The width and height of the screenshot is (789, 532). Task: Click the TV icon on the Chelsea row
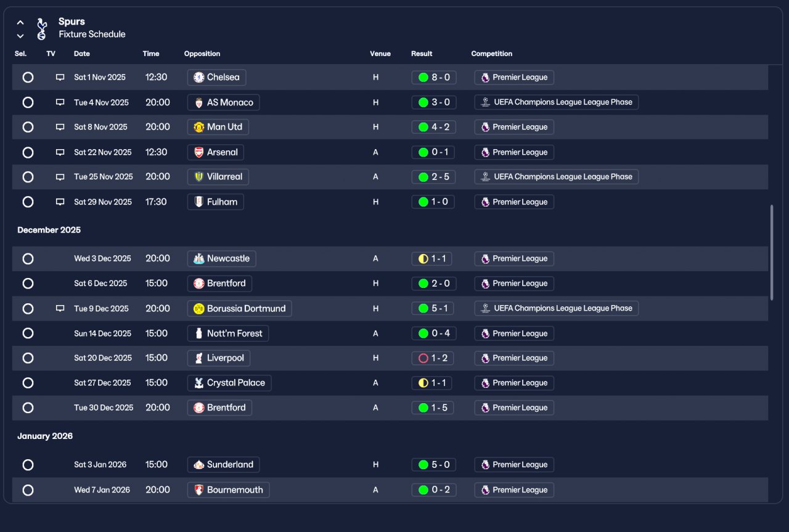pyautogui.click(x=60, y=78)
